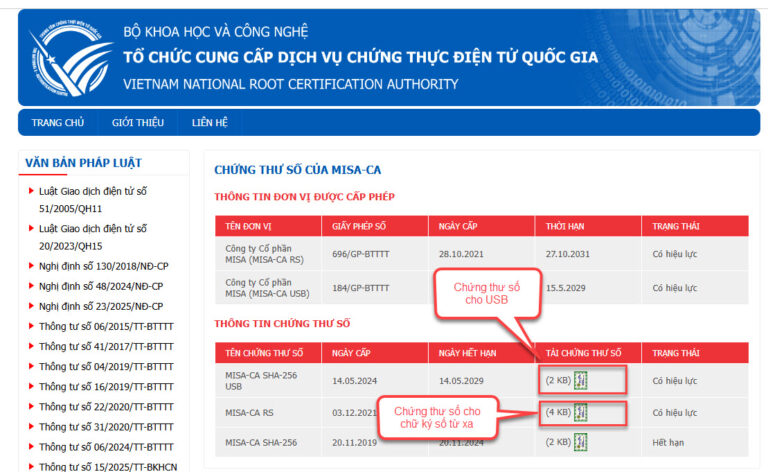Open the GIỚI THIỆU menu item
This screenshot has width=768, height=472.
(x=138, y=122)
